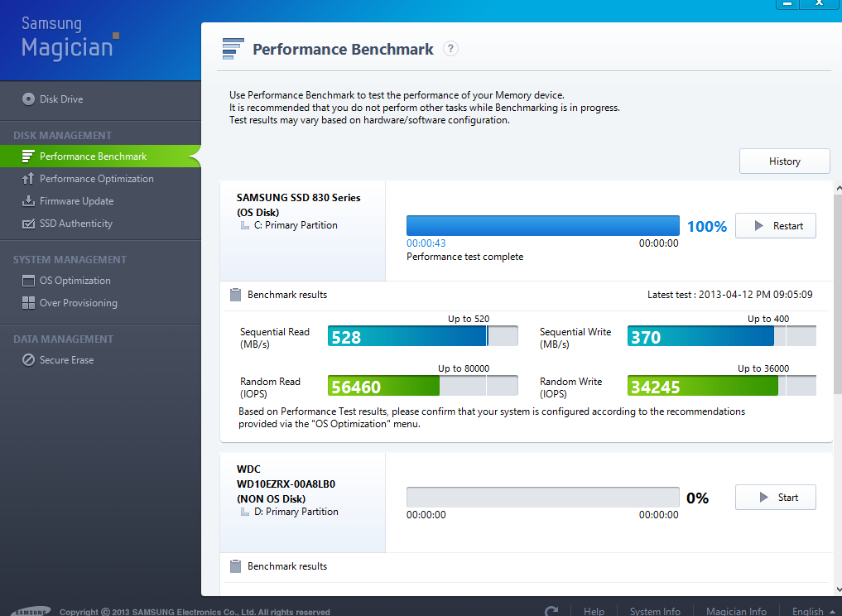The width and height of the screenshot is (842, 616).
Task: Click the WDC disk Benchmark results clipboard icon
Action: pyautogui.click(x=235, y=566)
